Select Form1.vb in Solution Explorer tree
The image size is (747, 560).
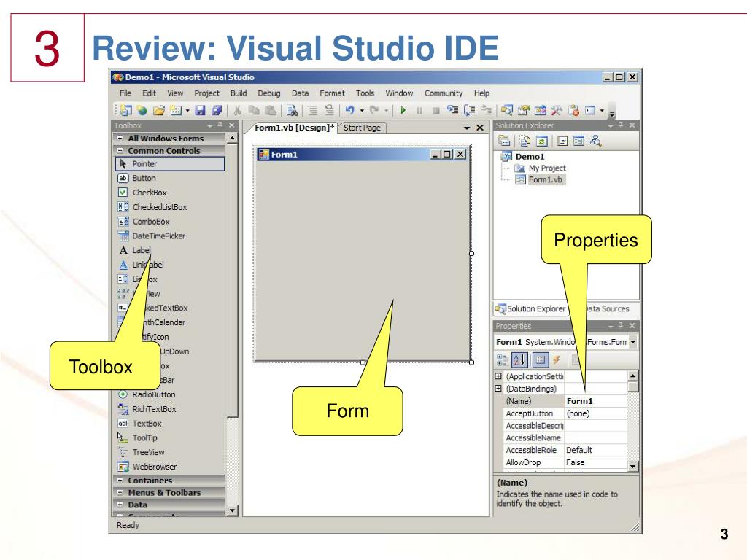point(545,179)
